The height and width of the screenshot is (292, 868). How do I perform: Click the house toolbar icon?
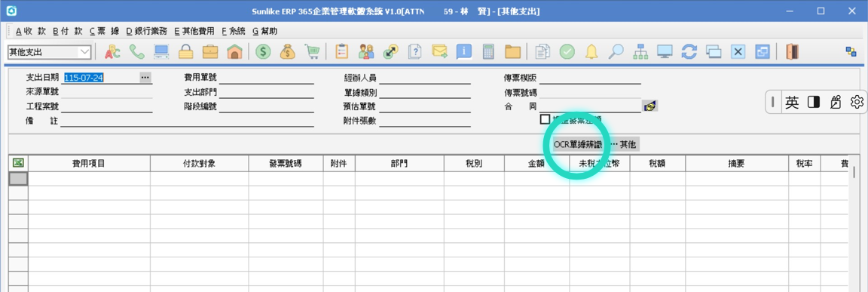(235, 51)
